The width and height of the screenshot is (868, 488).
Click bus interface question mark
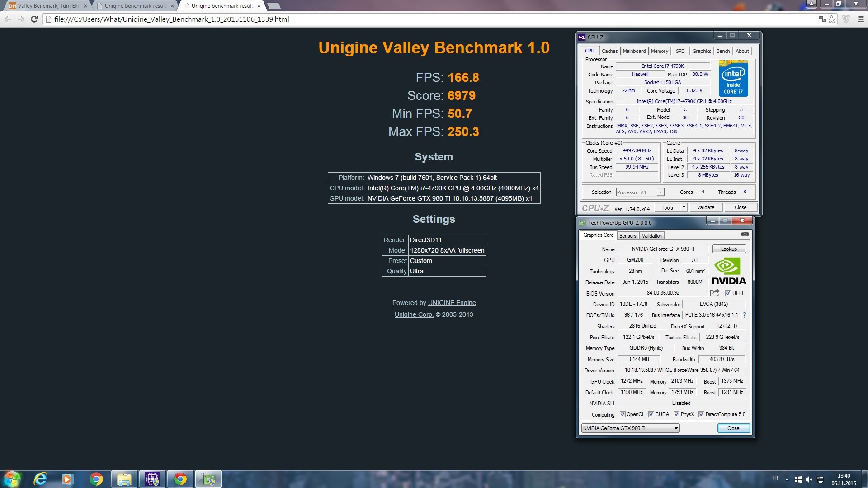pyautogui.click(x=744, y=315)
